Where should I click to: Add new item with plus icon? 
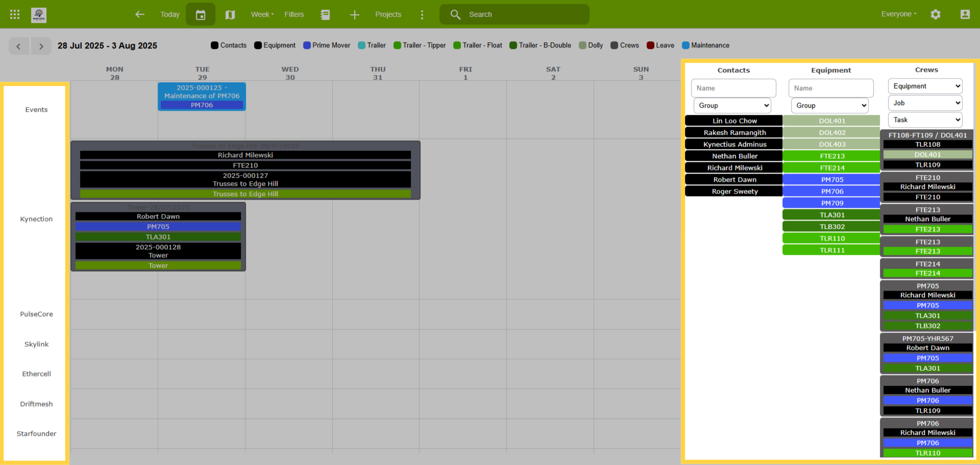(x=354, y=14)
